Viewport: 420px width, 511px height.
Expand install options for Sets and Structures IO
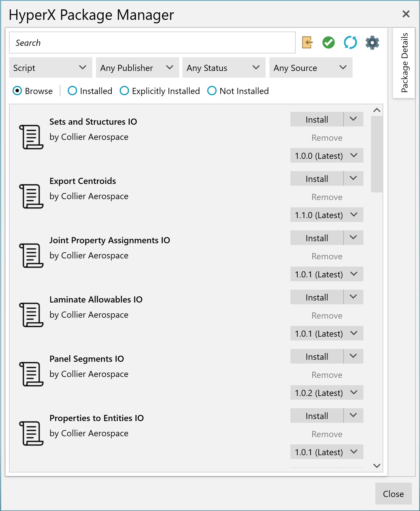(353, 119)
